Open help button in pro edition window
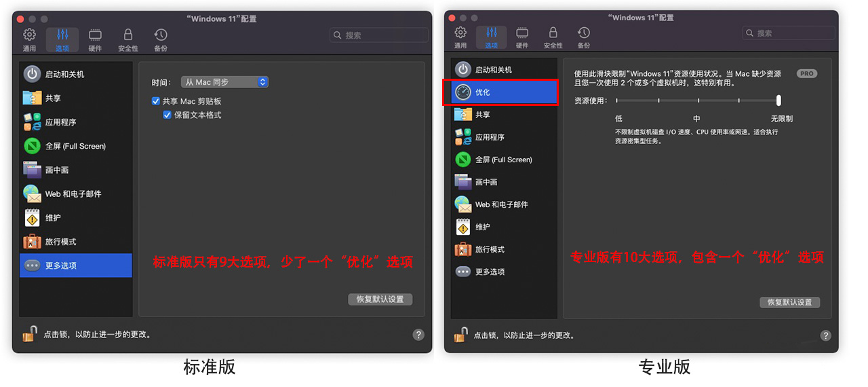Viewport: 868px width, 387px height. tap(825, 335)
